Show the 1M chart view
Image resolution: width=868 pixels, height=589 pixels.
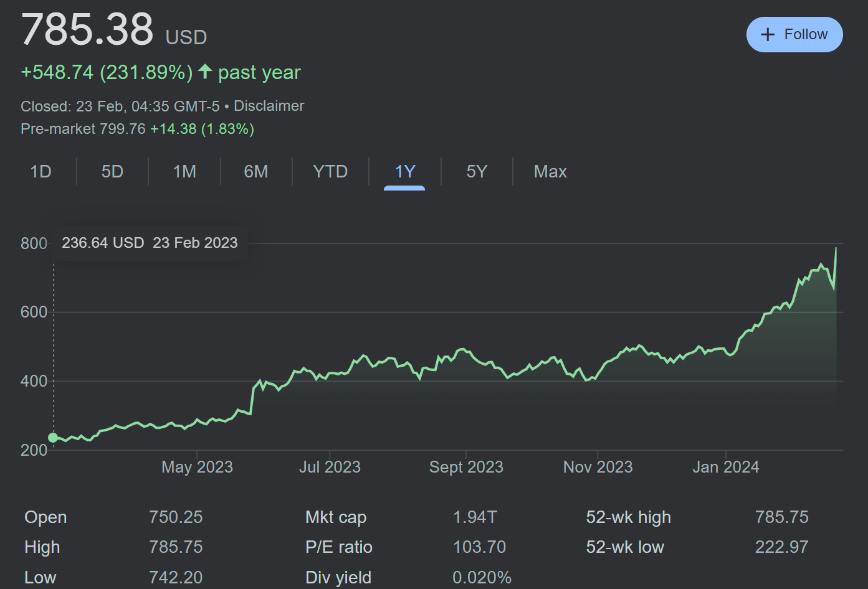184,172
